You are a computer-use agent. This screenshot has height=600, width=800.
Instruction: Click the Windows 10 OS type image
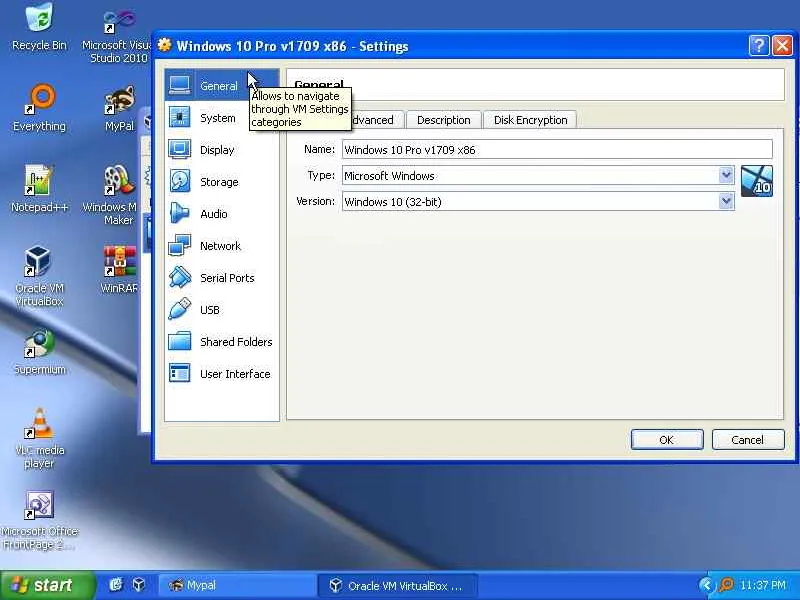[757, 181]
